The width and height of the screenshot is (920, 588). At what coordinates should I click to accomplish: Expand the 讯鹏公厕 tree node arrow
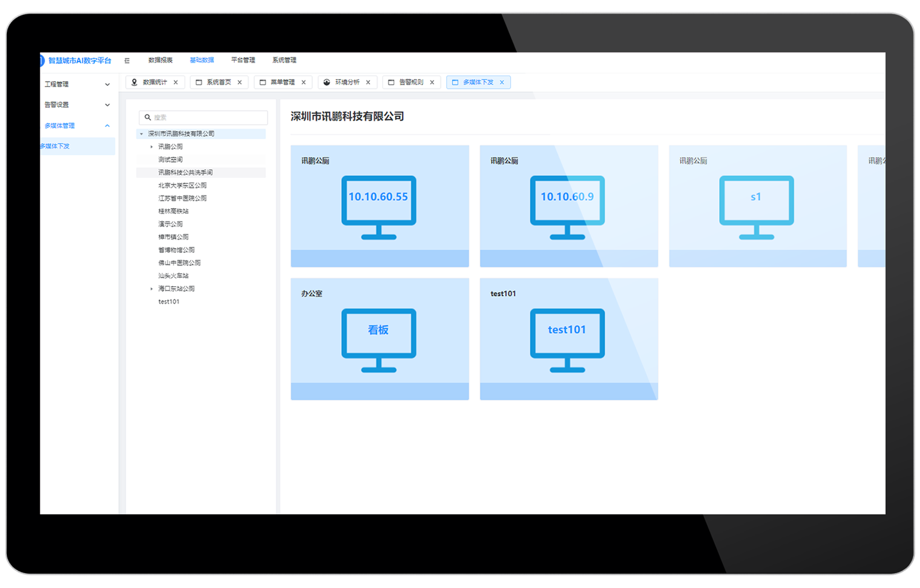pos(152,147)
